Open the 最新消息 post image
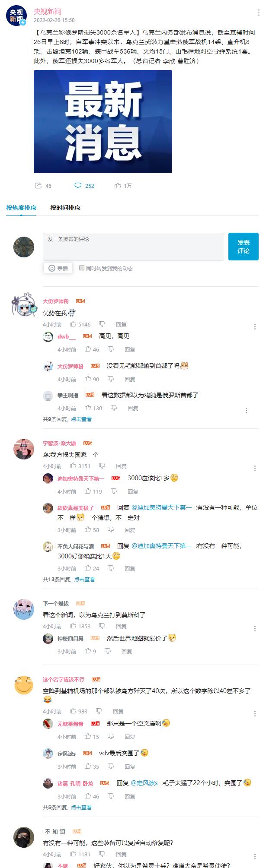 click(103, 121)
